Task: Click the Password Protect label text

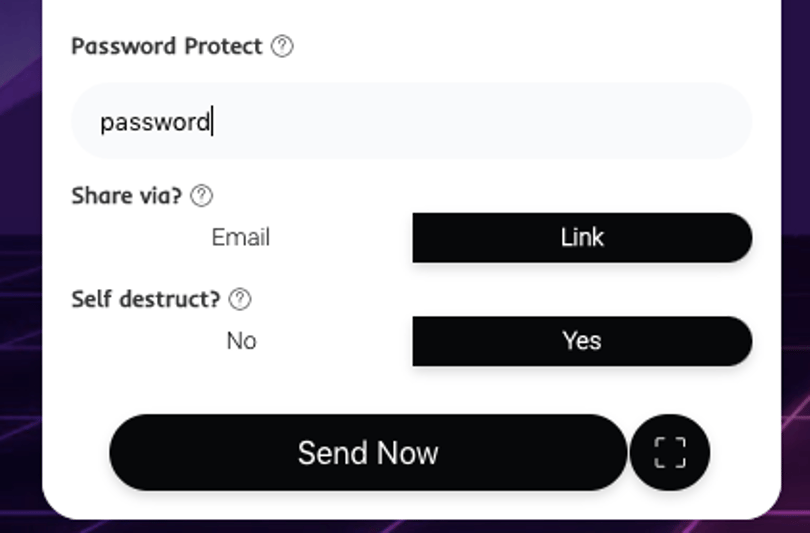Action: click(167, 46)
